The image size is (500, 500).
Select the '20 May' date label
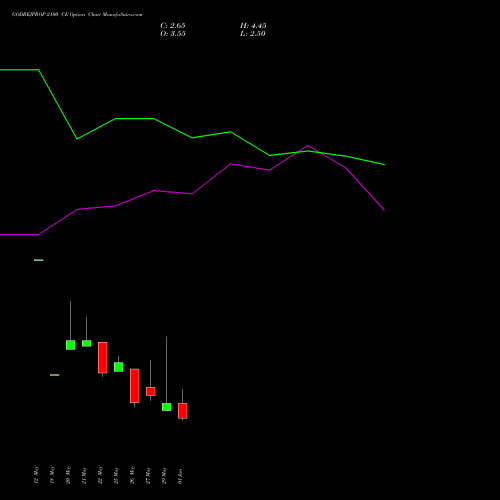(68, 475)
